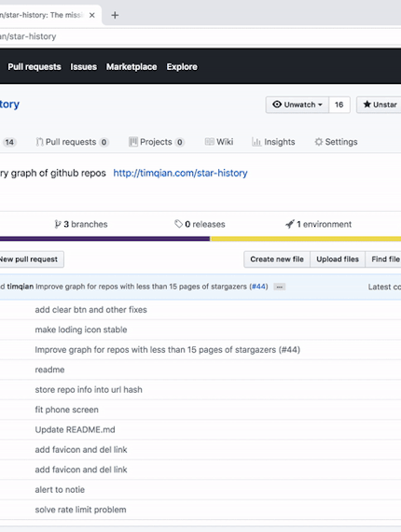Image resolution: width=401 pixels, height=532 pixels.
Task: Open 'Update README.md' commit
Action: [75, 430]
